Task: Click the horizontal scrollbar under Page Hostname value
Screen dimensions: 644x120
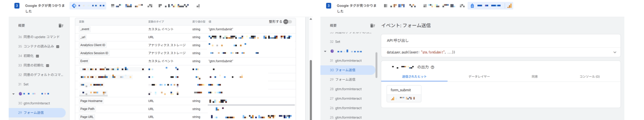Action: (x=251, y=105)
